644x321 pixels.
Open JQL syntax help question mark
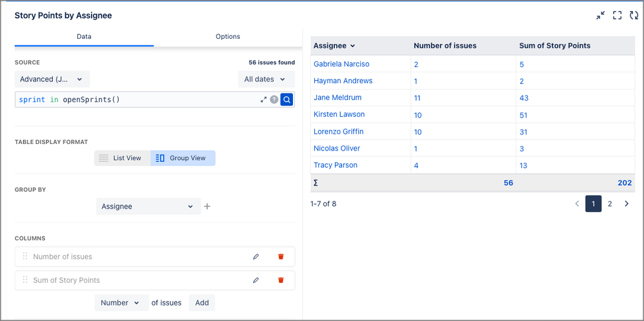click(274, 99)
